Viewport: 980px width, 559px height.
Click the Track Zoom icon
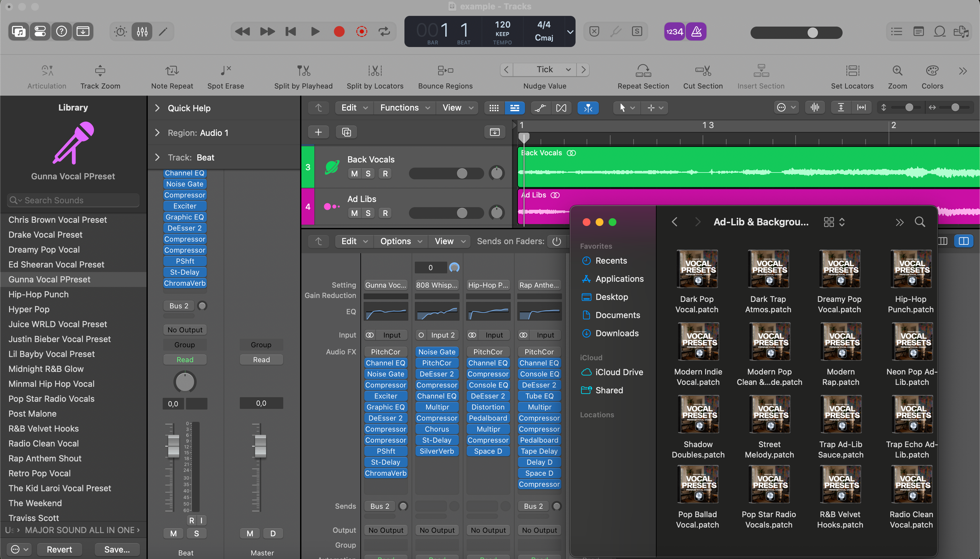coord(100,71)
